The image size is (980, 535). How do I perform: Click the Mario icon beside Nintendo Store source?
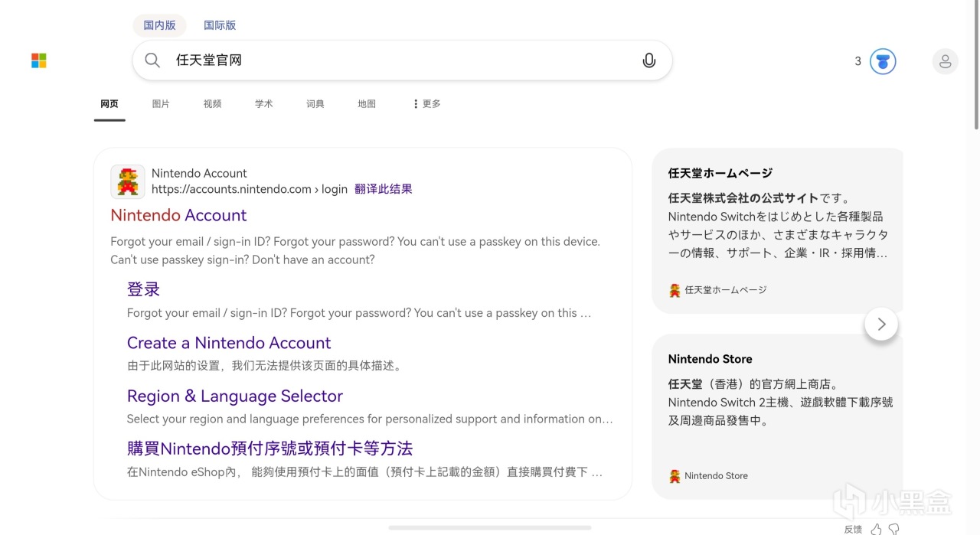click(675, 476)
